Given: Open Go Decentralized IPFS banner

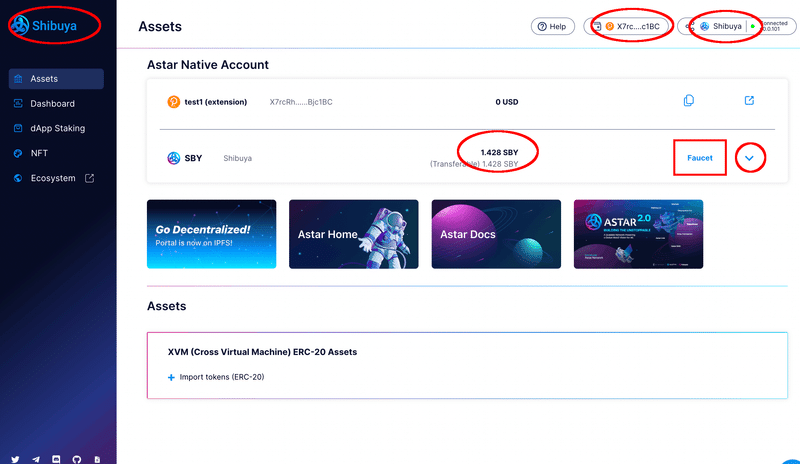Looking at the screenshot, I should pos(211,234).
